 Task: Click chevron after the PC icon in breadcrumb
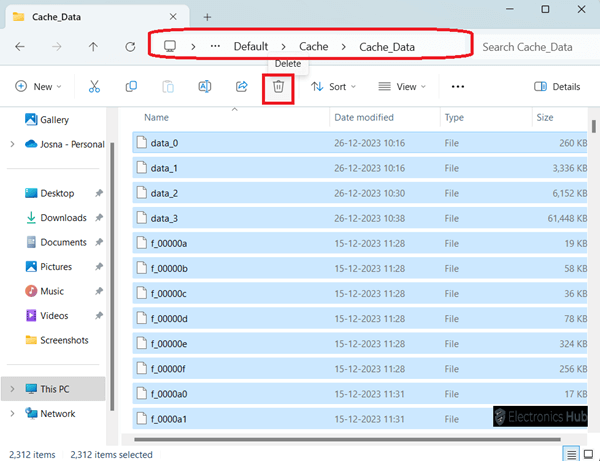tap(193, 47)
